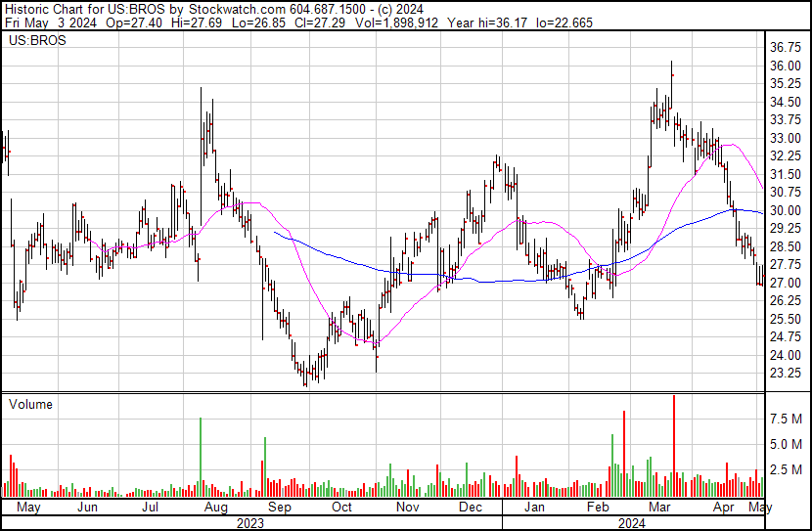Click the 30.00 price axis label
Screen dimensions: 812x531
[786, 210]
